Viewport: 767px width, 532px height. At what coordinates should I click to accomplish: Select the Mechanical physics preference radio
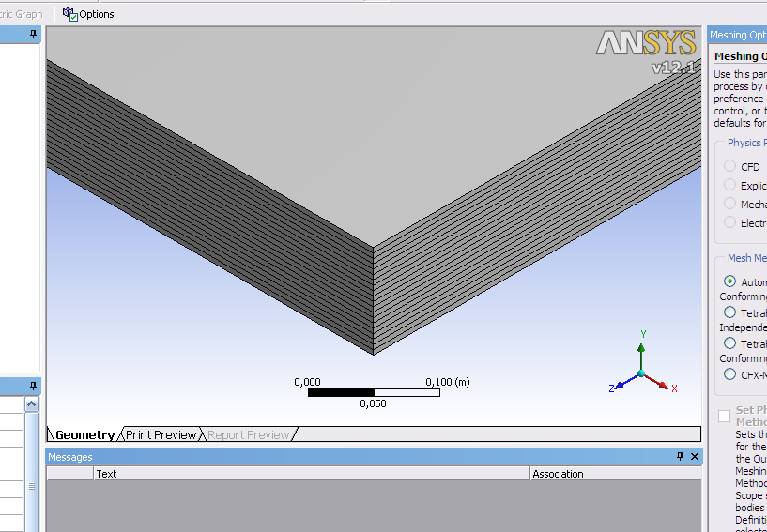[x=729, y=204]
